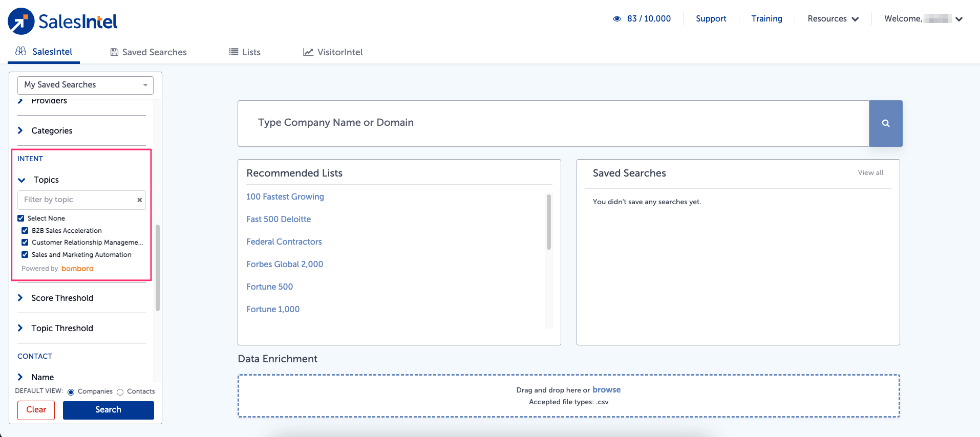Click the binoculars icon on the SalesIntel tab
The image size is (980, 437).
(20, 51)
